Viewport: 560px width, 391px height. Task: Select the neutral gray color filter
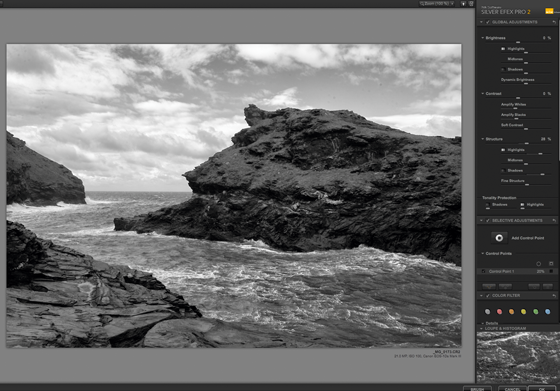[488, 312]
